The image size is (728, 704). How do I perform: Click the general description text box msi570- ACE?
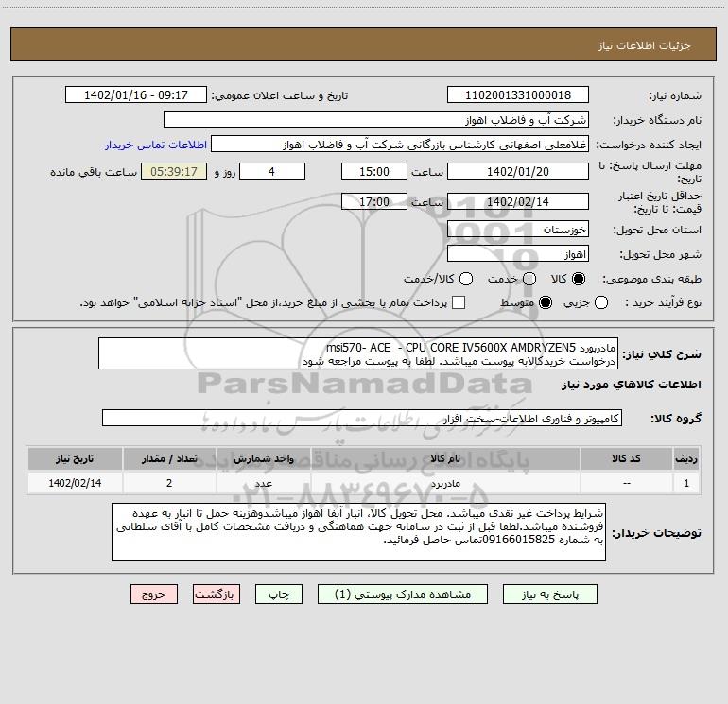click(x=358, y=353)
